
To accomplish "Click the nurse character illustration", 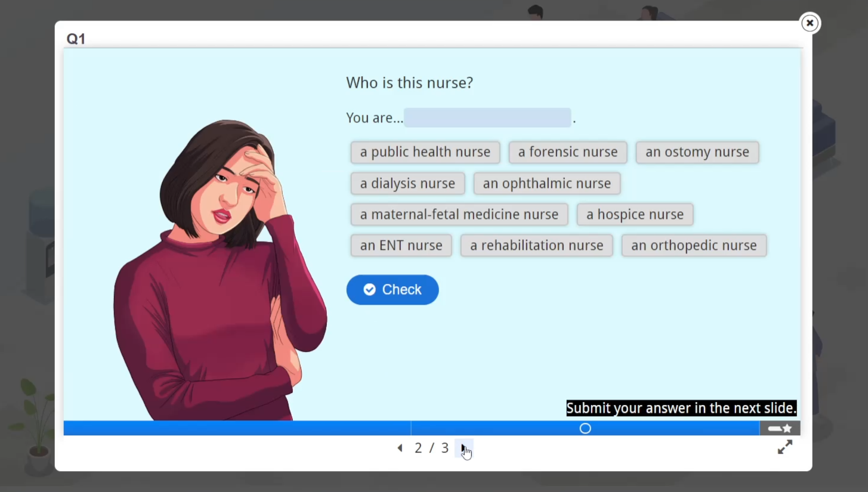I will 220,270.
